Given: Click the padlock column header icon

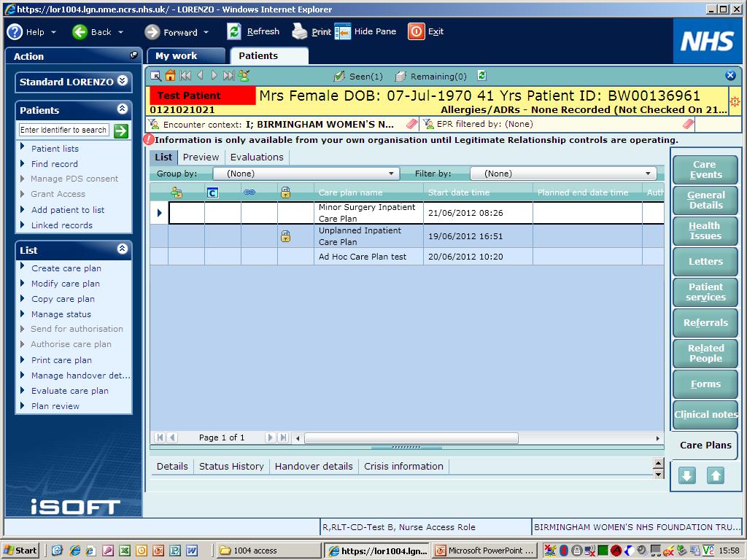Looking at the screenshot, I should pyautogui.click(x=285, y=192).
